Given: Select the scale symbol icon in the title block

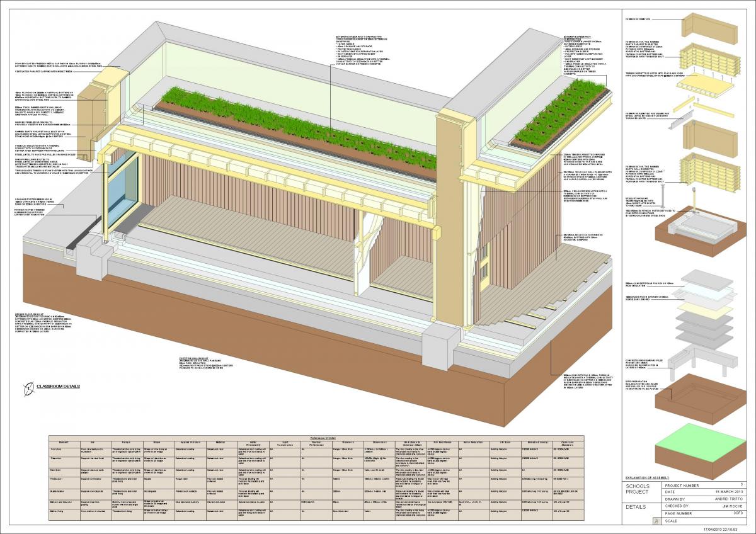Looking at the screenshot, I should pyautogui.click(x=657, y=521).
